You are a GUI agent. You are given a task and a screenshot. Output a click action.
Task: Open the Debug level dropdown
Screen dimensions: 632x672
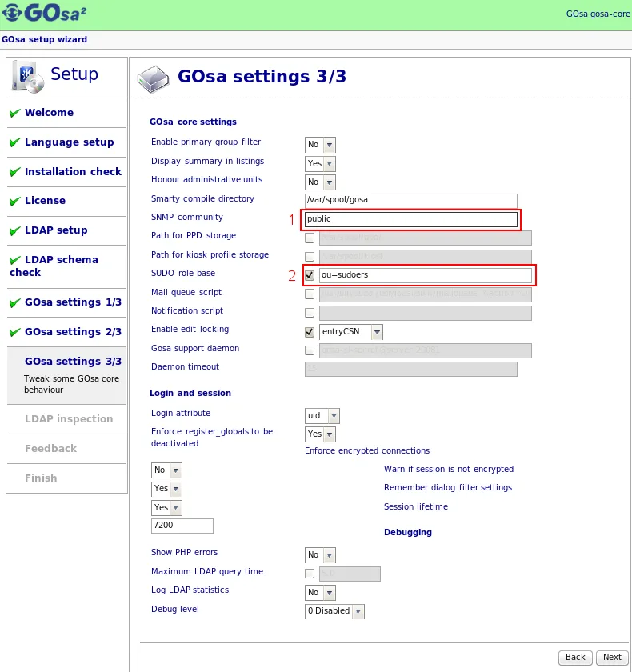pos(334,611)
